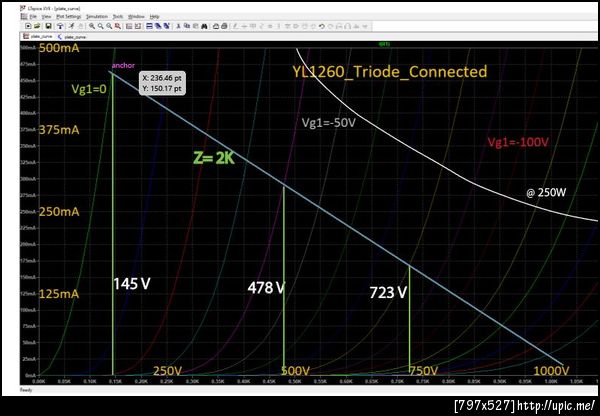Click the Find binoculars icon
This screenshot has width=600, height=416.
pyautogui.click(x=204, y=26)
